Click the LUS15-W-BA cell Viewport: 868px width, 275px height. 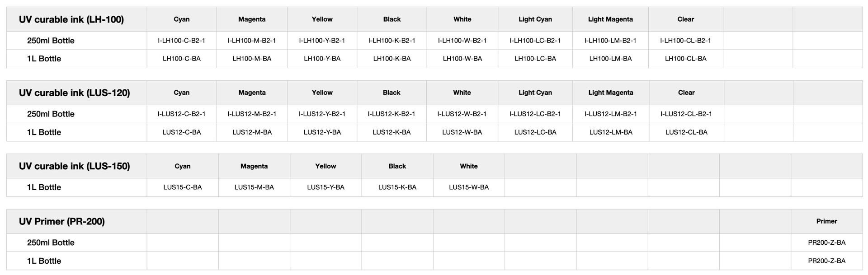point(469,187)
